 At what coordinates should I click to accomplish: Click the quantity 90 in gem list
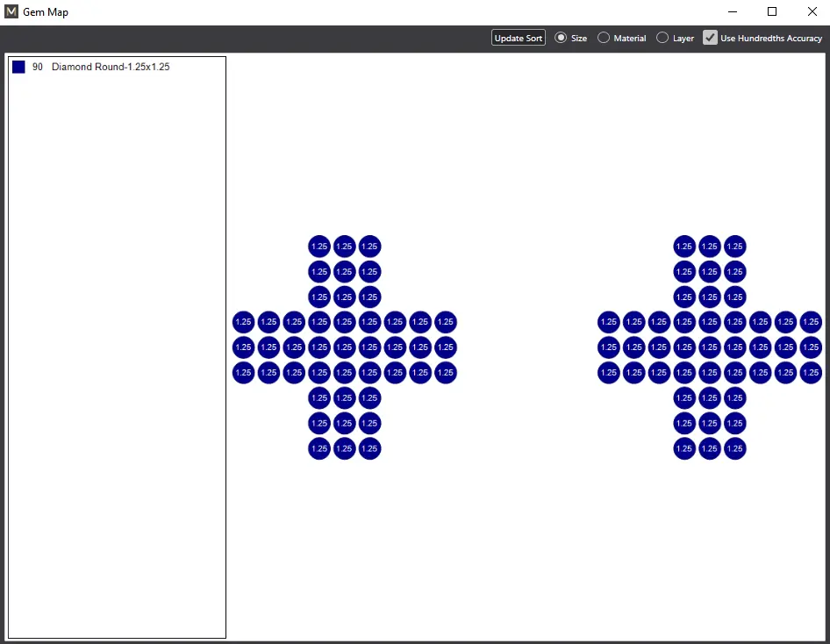(x=38, y=67)
